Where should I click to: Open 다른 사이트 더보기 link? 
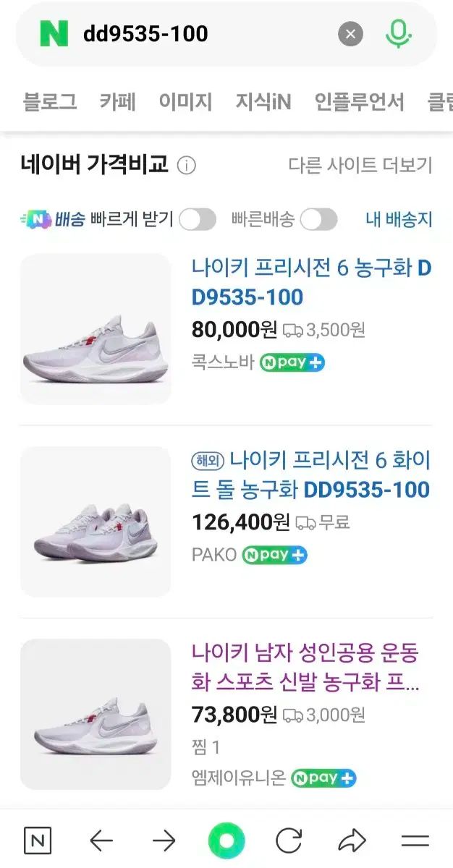click(360, 165)
